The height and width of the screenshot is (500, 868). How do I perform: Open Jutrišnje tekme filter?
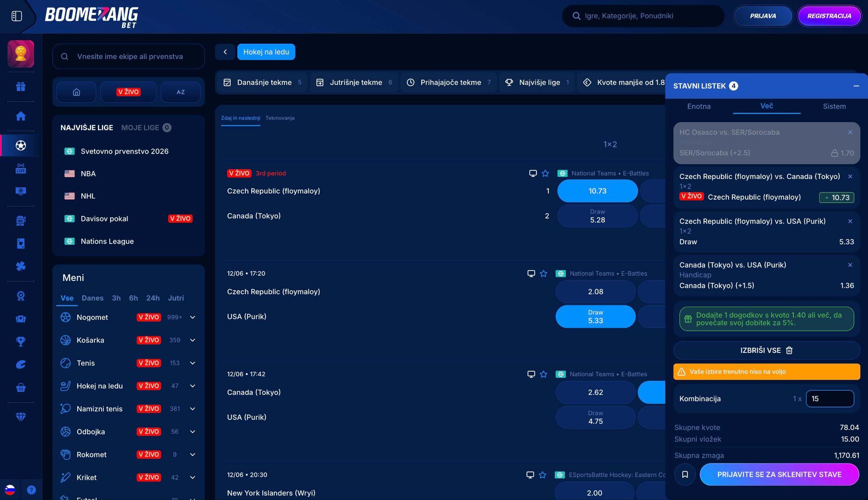[x=354, y=82]
